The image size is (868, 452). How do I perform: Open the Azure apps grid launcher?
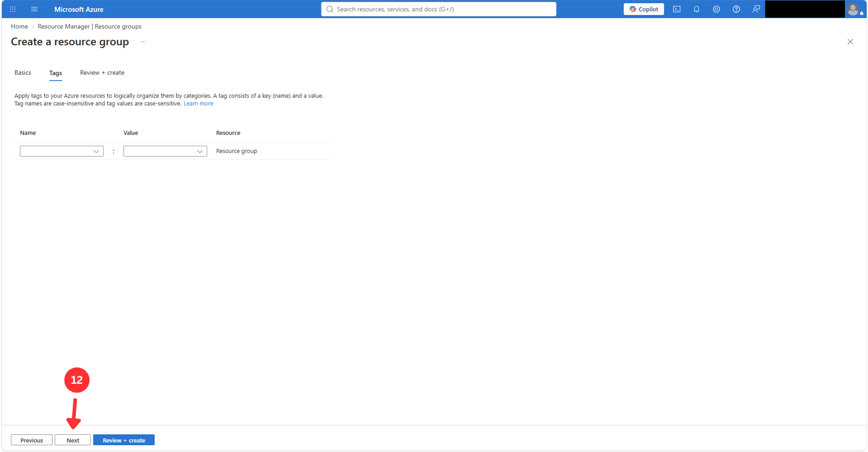coord(13,9)
